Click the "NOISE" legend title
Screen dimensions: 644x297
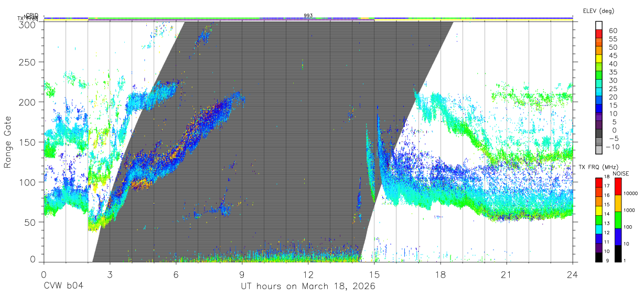[620, 173]
